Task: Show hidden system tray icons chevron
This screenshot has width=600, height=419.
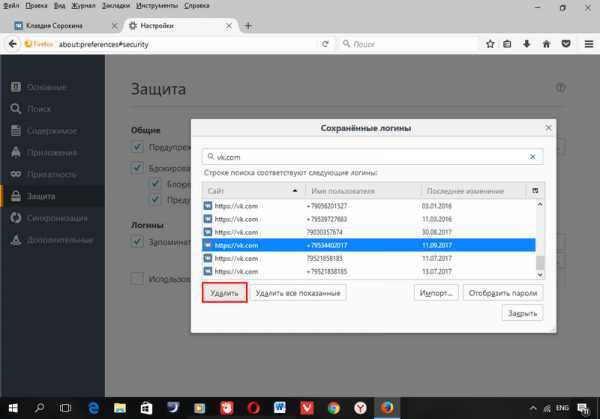Action: [x=533, y=408]
